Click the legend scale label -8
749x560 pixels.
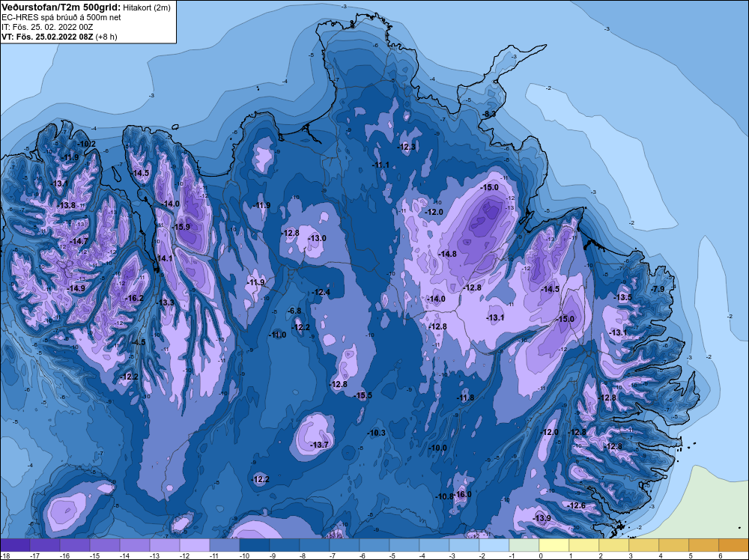click(303, 556)
